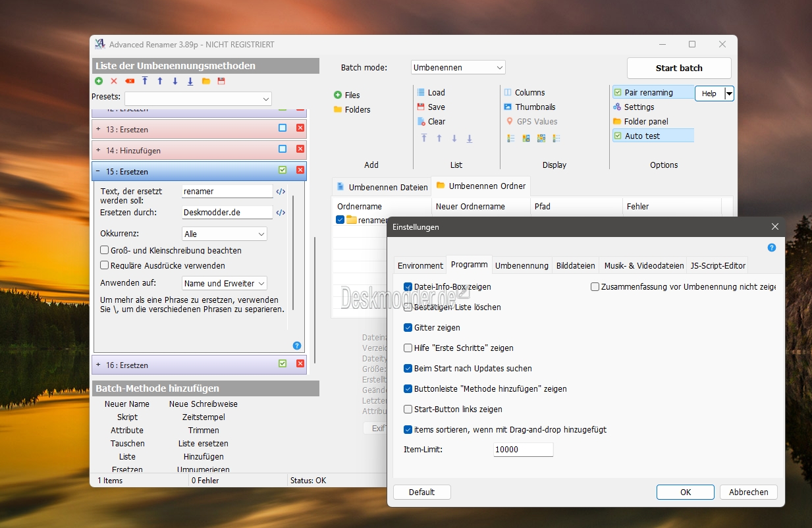
Task: Click Default button in settings
Action: pos(421,492)
